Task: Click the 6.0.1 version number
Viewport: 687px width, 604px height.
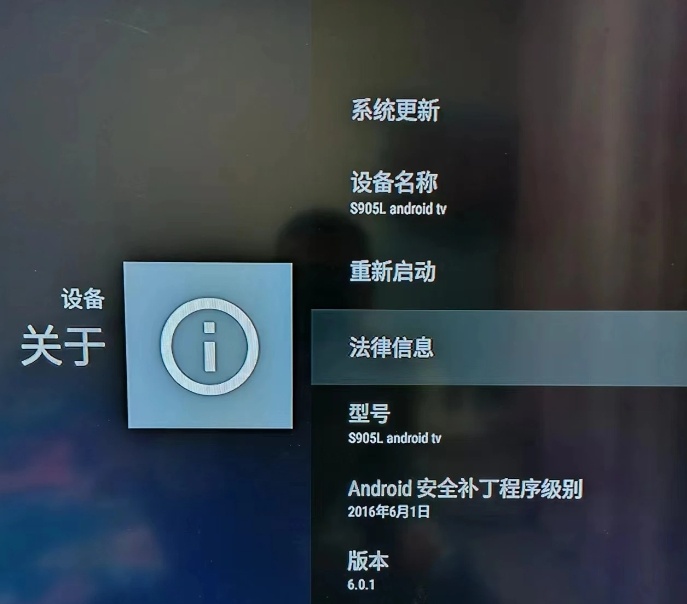Action: pyautogui.click(x=361, y=584)
